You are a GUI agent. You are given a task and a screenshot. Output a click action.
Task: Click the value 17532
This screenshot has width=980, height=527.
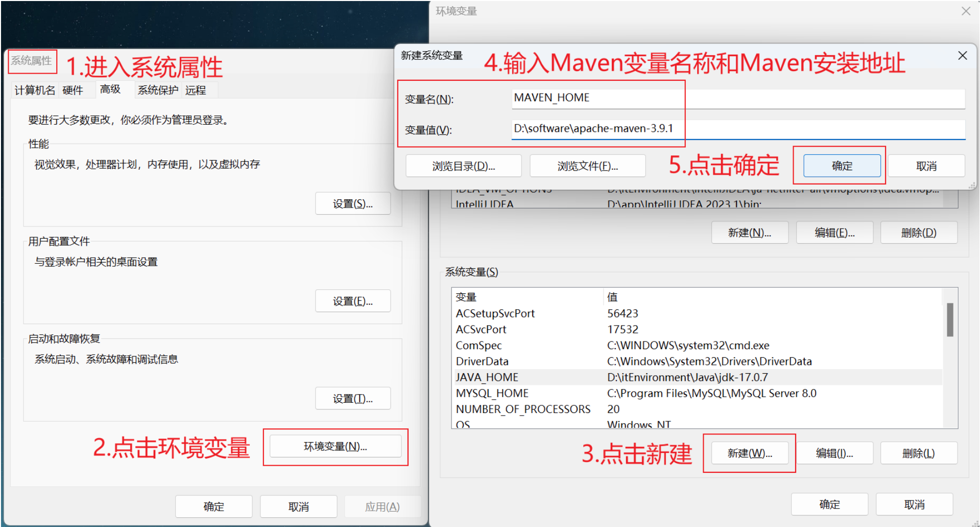623,329
